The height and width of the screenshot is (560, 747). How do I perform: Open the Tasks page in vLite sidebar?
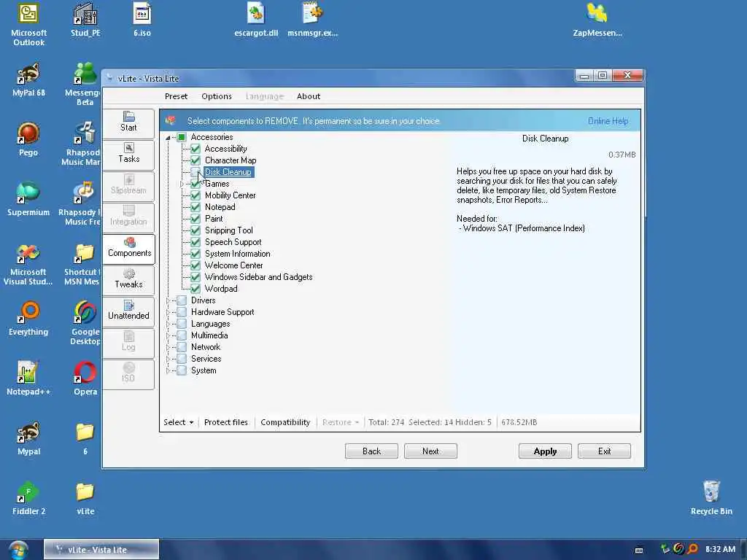pos(128,154)
